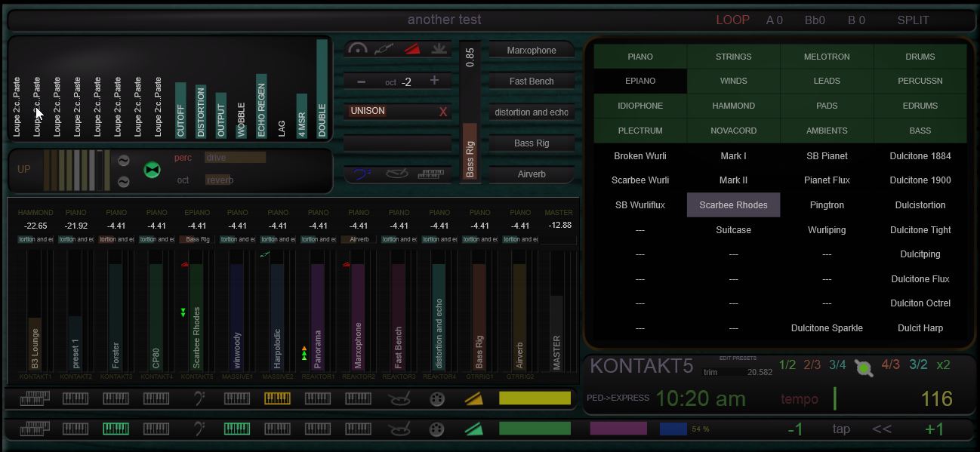Toggle SPLIT mode in the top bar
Image resolution: width=980 pixels, height=452 pixels.
coord(913,20)
